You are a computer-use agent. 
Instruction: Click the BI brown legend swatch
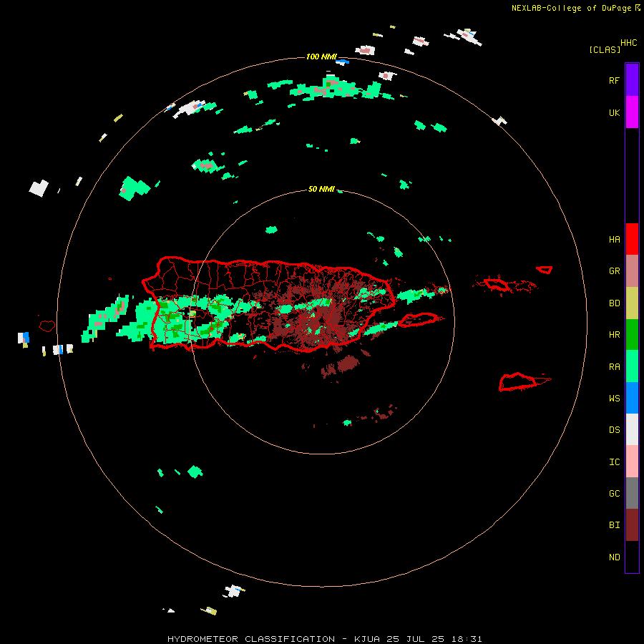click(x=632, y=525)
